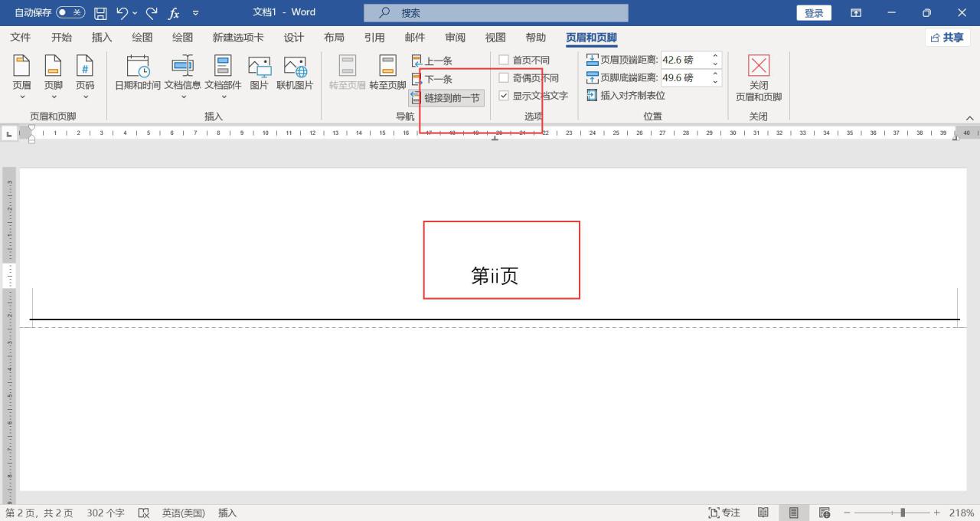Image resolution: width=980 pixels, height=521 pixels.
Task: Switch to the Insert (插入) tab
Action: [102, 38]
